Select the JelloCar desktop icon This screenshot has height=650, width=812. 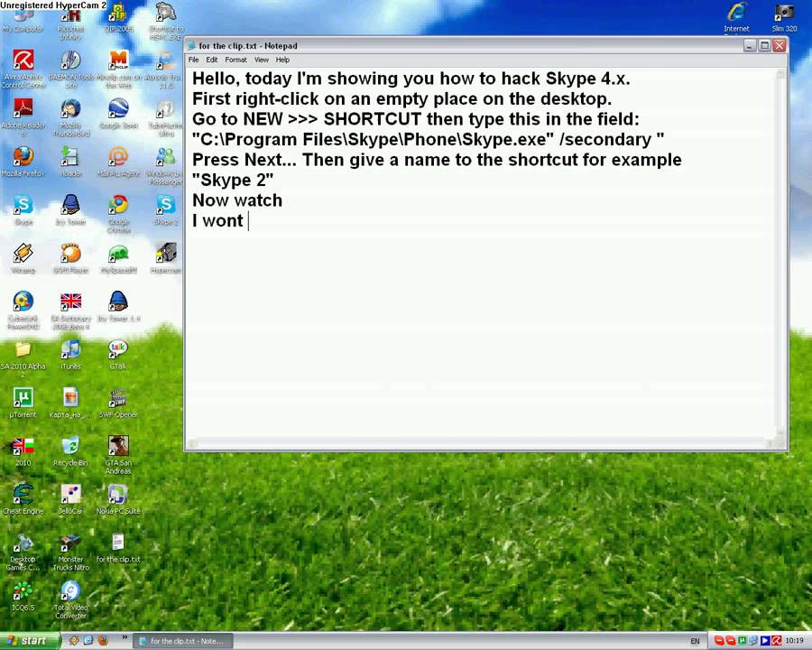pyautogui.click(x=71, y=499)
